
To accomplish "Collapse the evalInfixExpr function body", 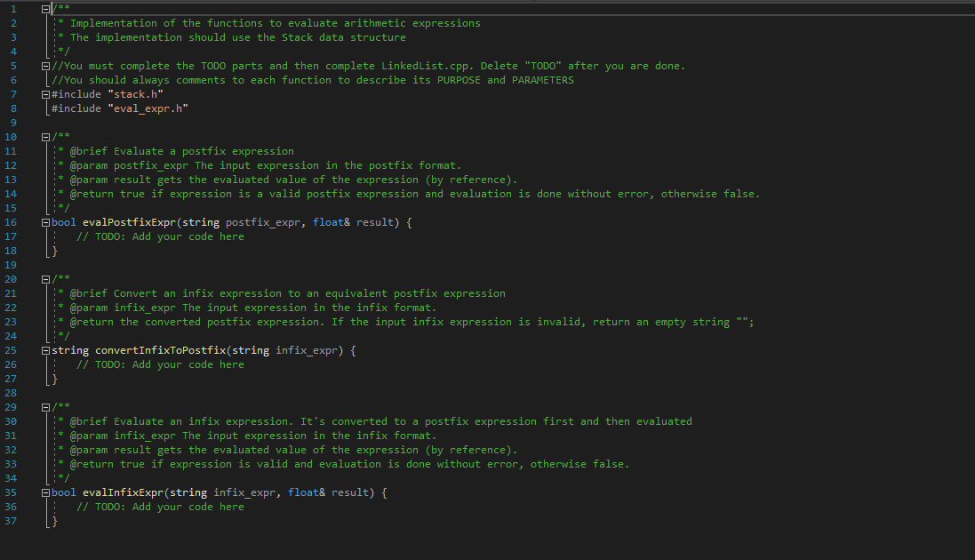I will 45,492.
